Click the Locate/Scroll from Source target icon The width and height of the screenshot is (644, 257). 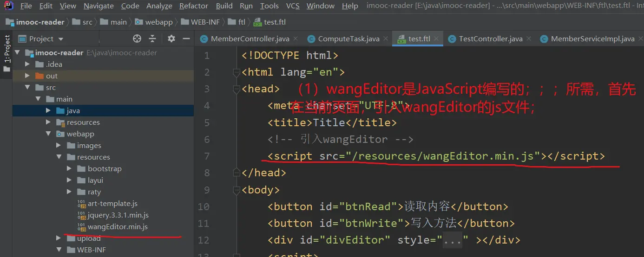[137, 39]
